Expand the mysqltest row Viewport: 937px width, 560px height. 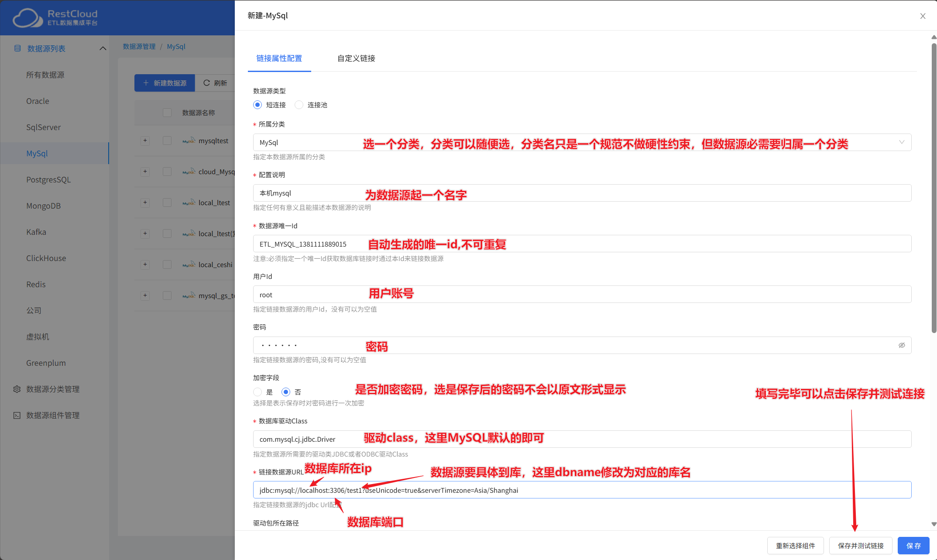coord(145,141)
